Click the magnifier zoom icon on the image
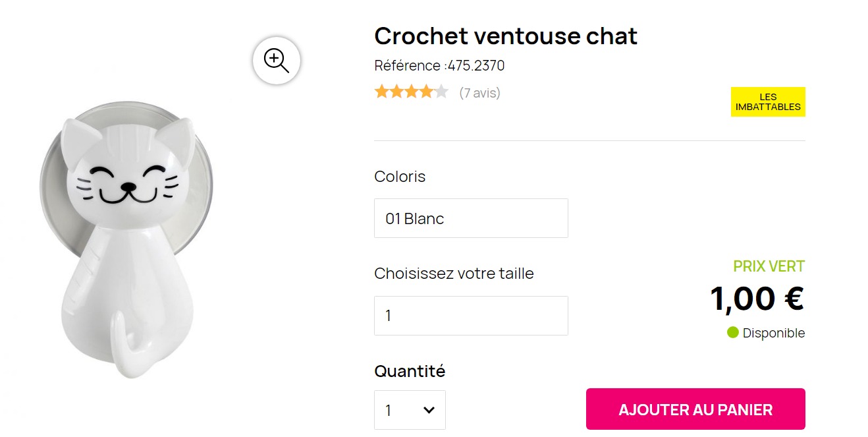The image size is (868, 437). (x=277, y=61)
